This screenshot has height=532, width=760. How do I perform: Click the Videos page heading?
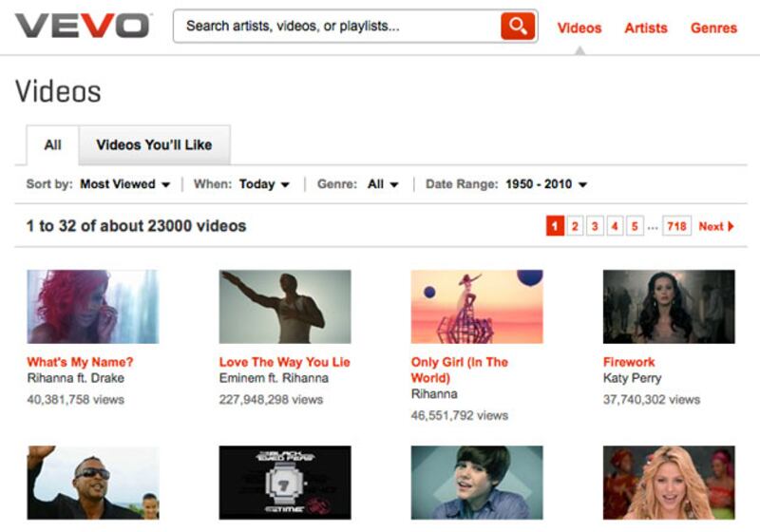tap(58, 91)
